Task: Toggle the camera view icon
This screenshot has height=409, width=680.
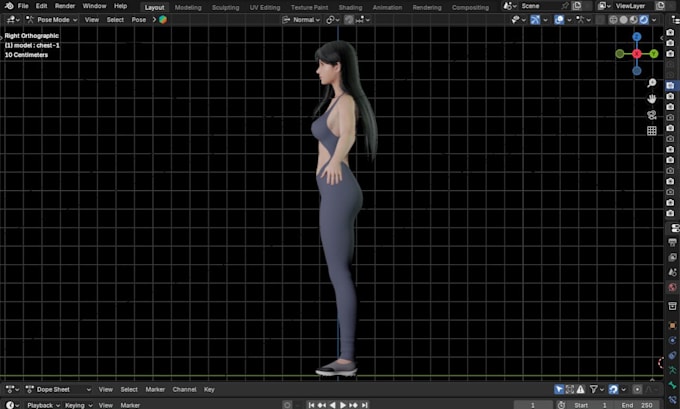Action: [651, 115]
